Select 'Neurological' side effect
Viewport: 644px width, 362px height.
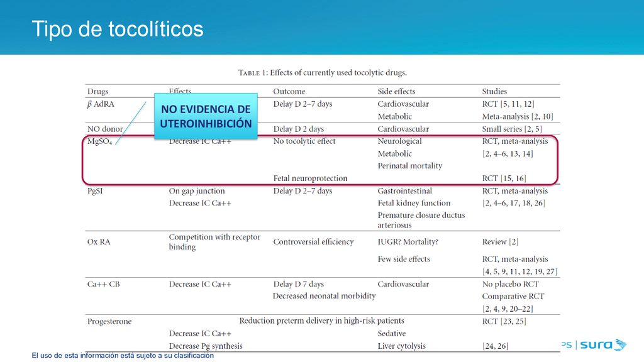coord(399,141)
